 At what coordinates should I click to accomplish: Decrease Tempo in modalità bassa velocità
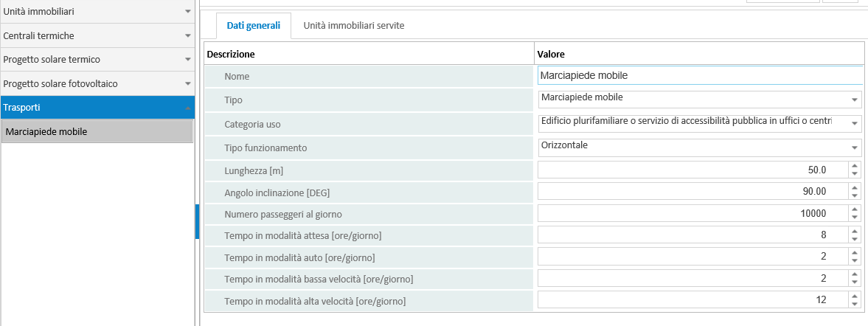855,282
